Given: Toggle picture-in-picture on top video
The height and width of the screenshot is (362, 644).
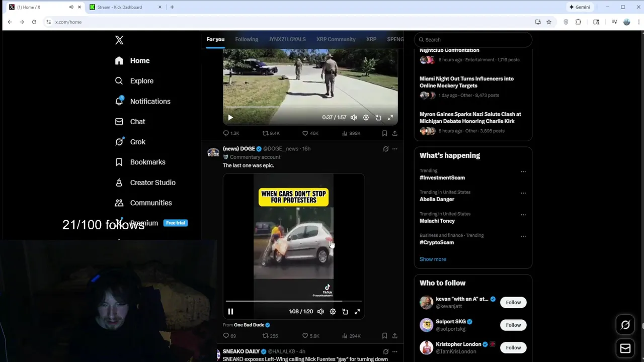Looking at the screenshot, I should tap(378, 118).
